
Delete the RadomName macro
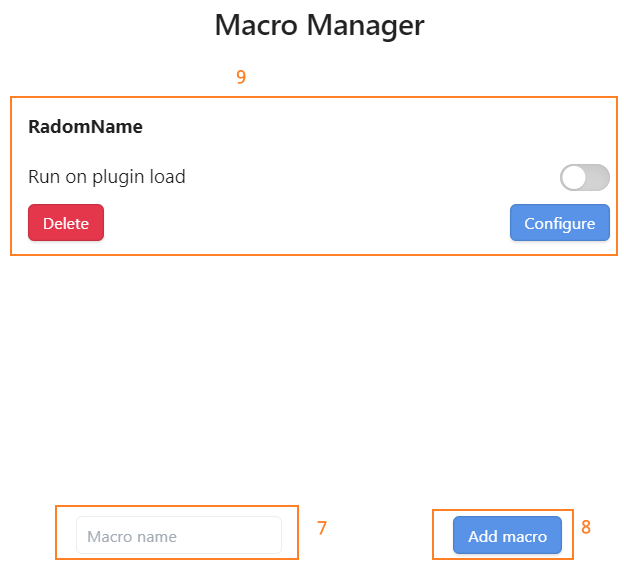(66, 223)
